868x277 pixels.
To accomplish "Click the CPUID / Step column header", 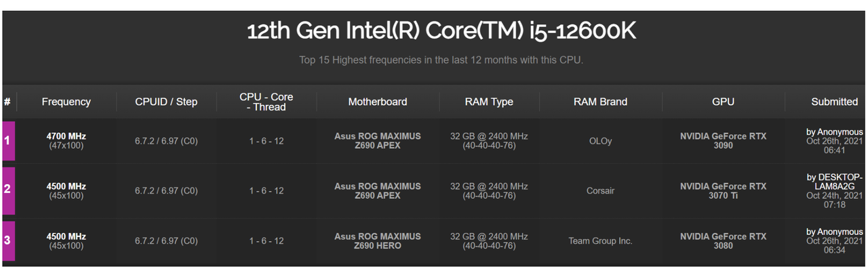I will tap(166, 102).
